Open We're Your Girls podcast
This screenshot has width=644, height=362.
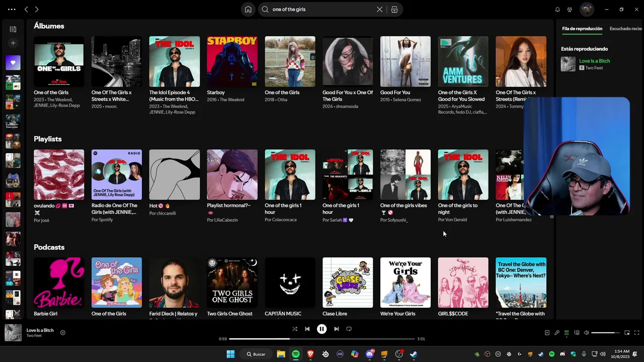(x=406, y=283)
